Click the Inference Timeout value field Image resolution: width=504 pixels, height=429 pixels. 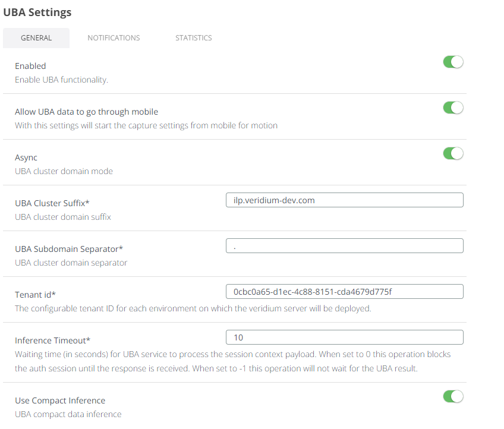coord(345,337)
